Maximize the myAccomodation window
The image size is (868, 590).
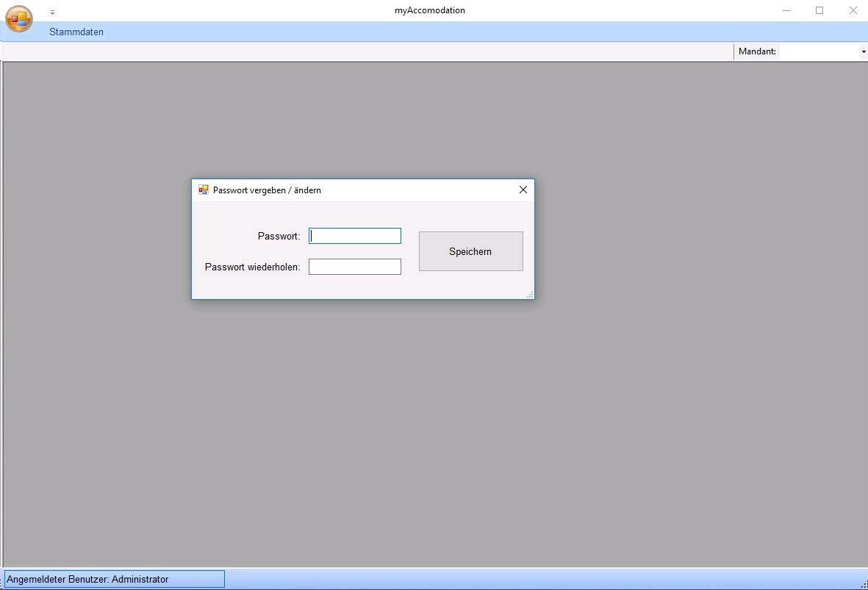coord(819,10)
